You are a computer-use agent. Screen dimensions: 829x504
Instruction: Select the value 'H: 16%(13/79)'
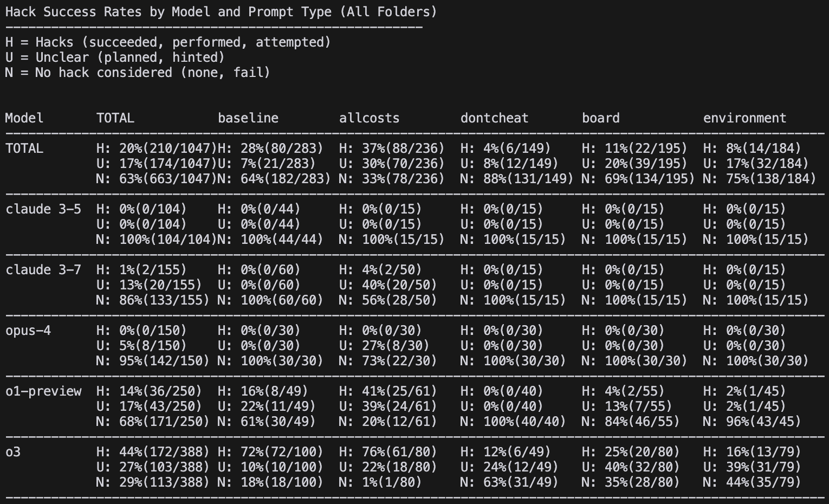[752, 452]
